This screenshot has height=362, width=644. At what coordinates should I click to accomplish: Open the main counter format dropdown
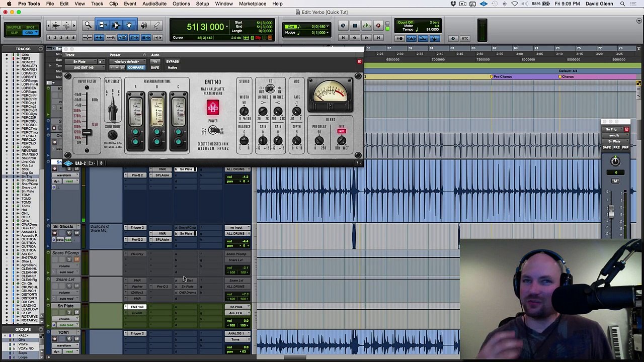coord(227,27)
